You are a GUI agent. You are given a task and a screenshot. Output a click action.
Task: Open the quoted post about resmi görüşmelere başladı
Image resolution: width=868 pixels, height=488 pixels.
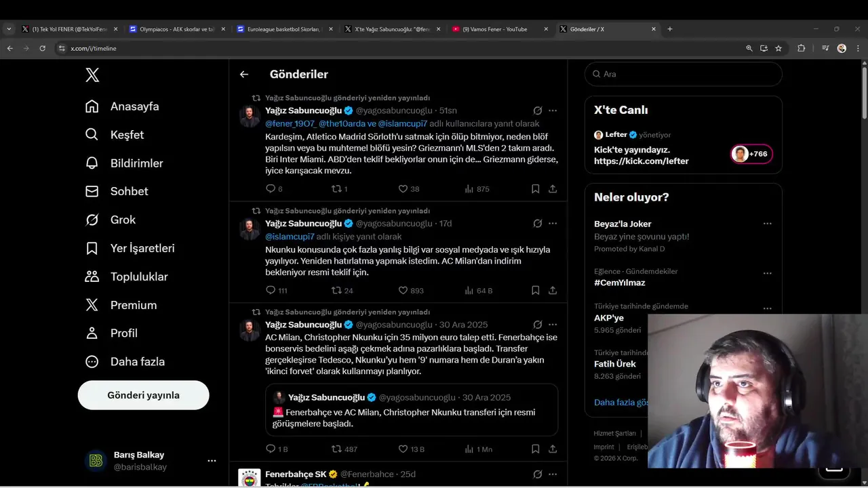tap(412, 410)
